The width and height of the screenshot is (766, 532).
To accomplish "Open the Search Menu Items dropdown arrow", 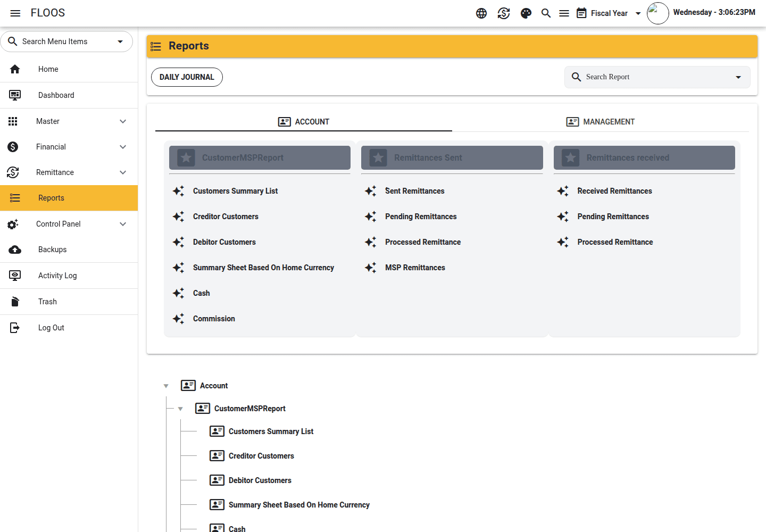I will (120, 41).
